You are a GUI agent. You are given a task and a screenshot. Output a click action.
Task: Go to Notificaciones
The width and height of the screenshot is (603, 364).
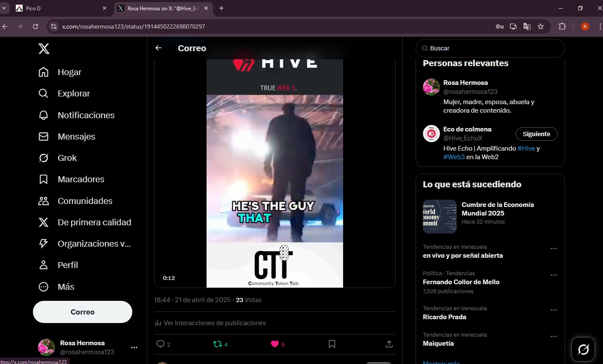(x=77, y=115)
